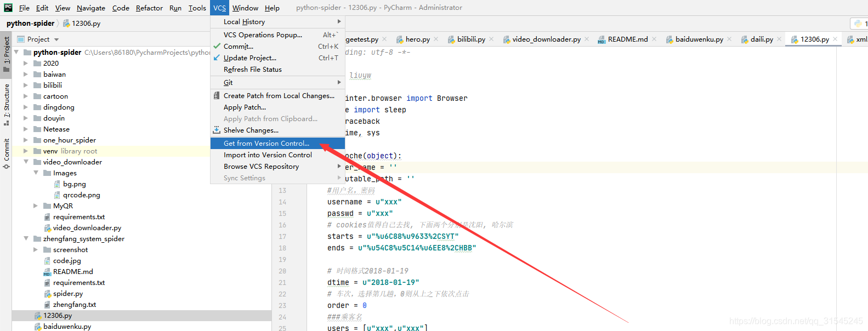This screenshot has width=868, height=331.
Task: Click line number 17 in the gutter
Action: coord(282,236)
